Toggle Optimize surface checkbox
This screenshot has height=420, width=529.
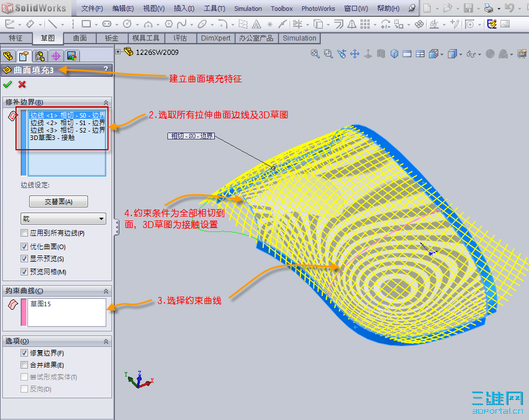click(x=25, y=247)
